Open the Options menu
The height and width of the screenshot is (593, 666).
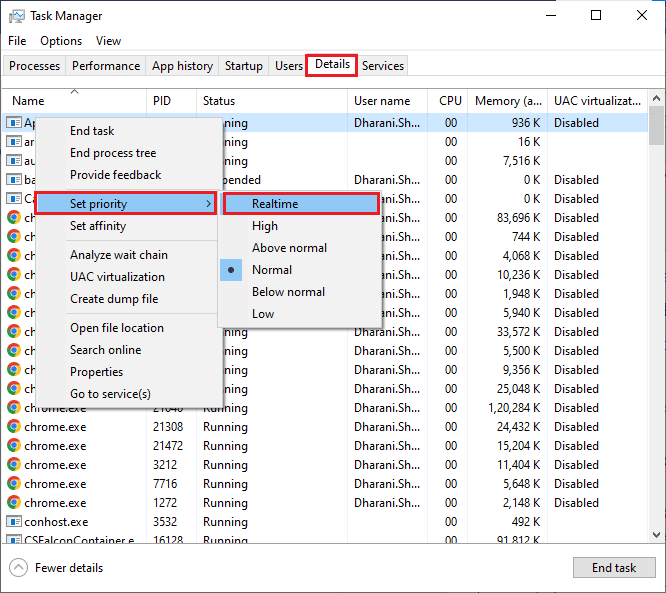click(61, 41)
